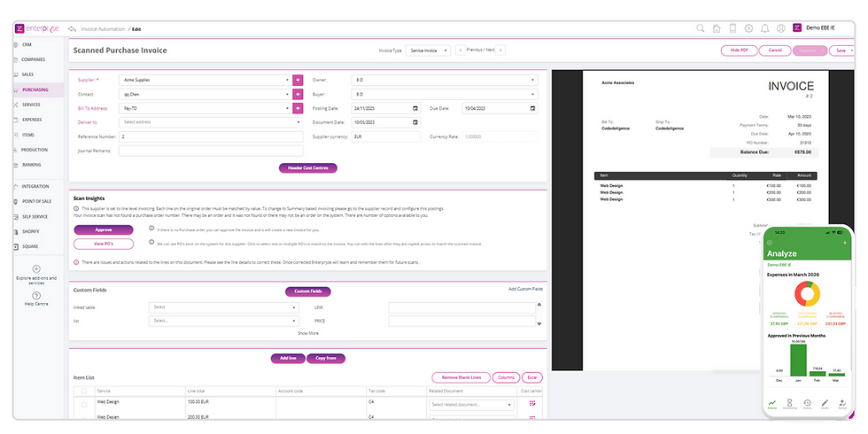Open the Bill To Address dropdown
The image size is (868, 434).
[x=205, y=108]
